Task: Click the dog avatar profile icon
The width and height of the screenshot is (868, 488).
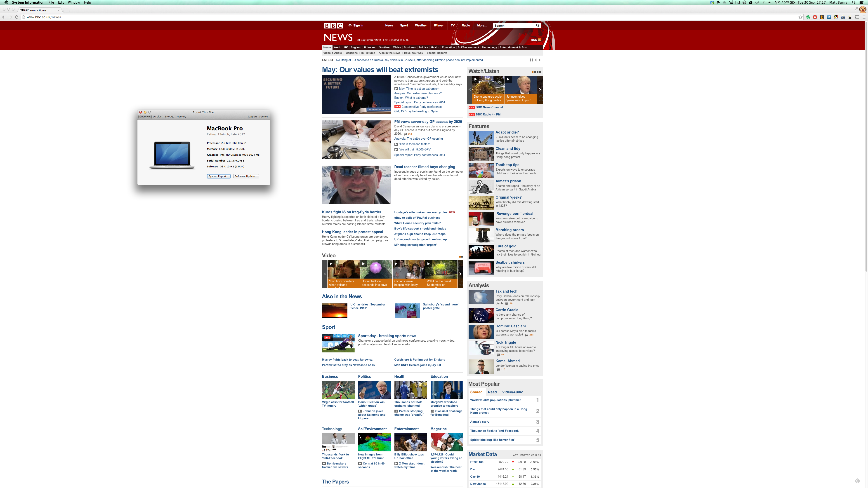Action: pos(863,10)
